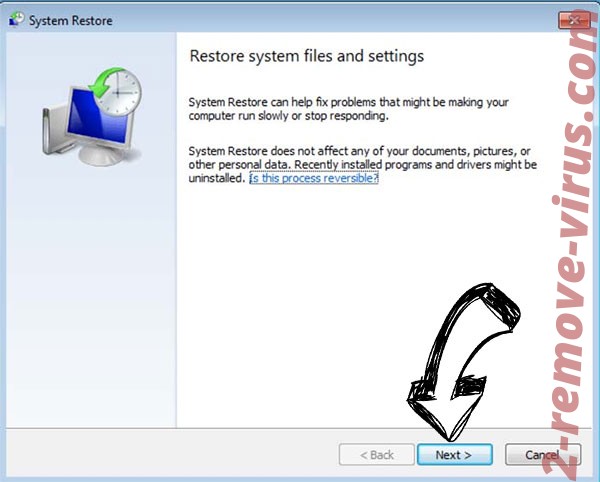This screenshot has height=482, width=600.
Task: Click the computer with clock restore illustration
Action: (92, 116)
